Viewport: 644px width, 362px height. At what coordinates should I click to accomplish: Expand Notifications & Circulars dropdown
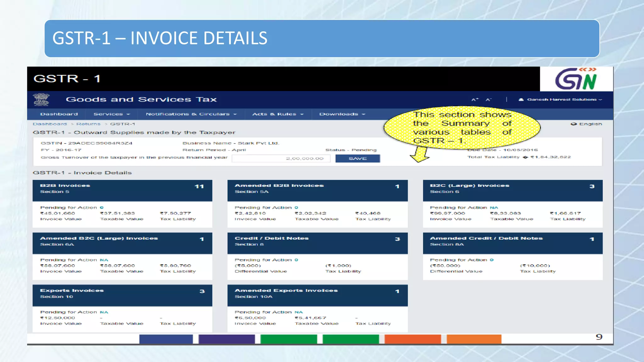191,114
